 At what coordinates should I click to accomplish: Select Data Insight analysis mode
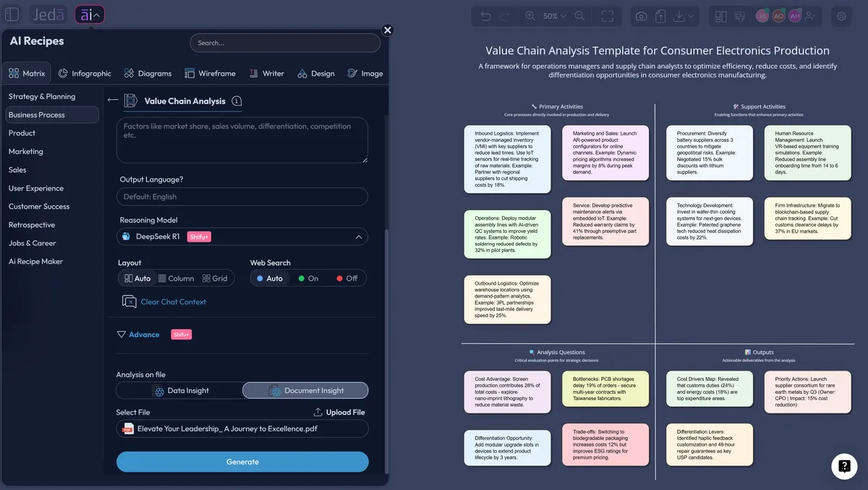tap(179, 391)
